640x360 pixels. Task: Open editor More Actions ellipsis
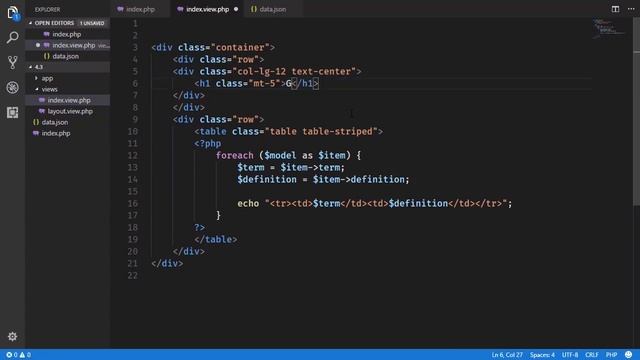(631, 9)
